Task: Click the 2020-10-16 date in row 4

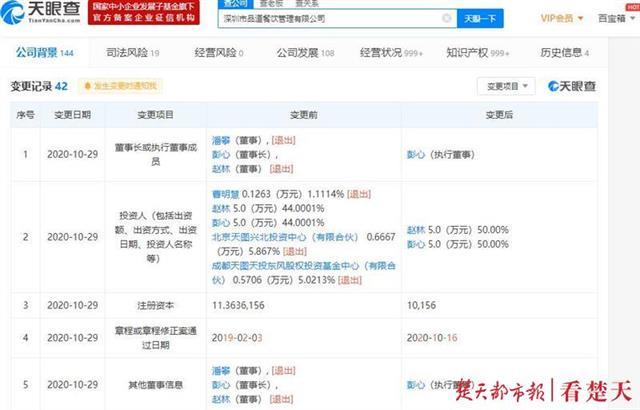Action: click(x=432, y=338)
